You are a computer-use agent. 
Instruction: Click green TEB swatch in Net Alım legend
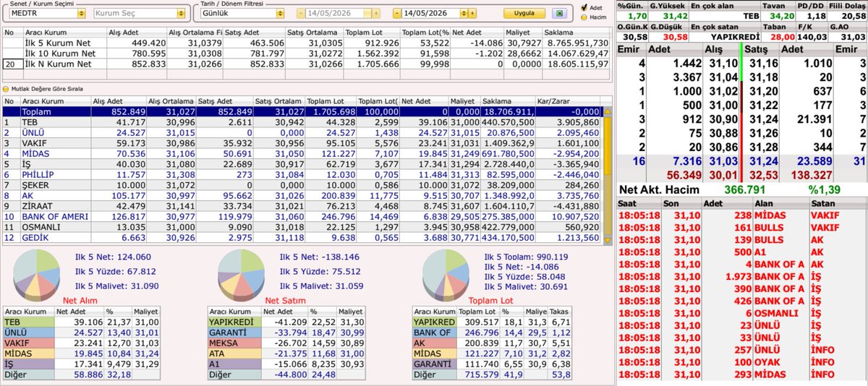click(29, 322)
